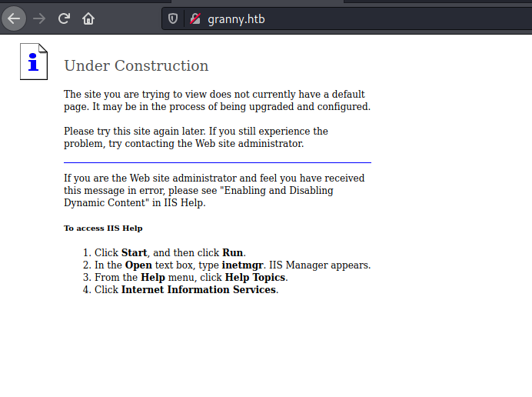The image size is (532, 397).
Task: Click the 'Please try this site again later' paragraph
Action: pos(196,137)
